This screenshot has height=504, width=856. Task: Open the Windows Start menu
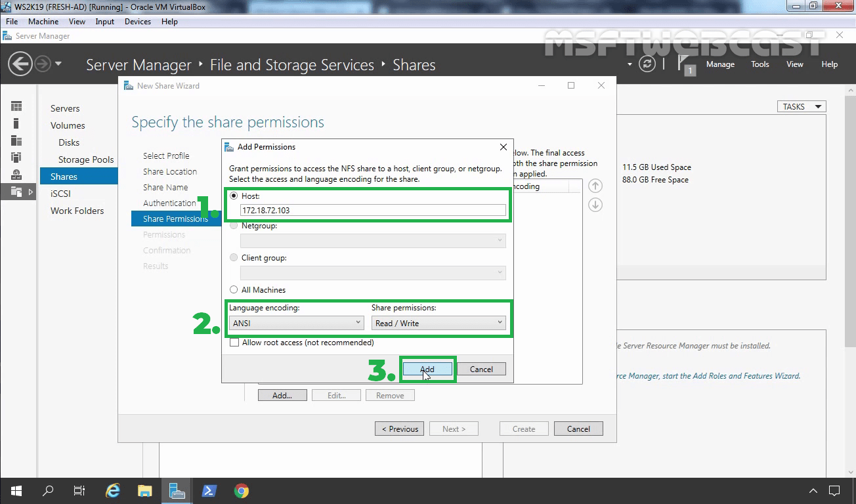tap(16, 491)
